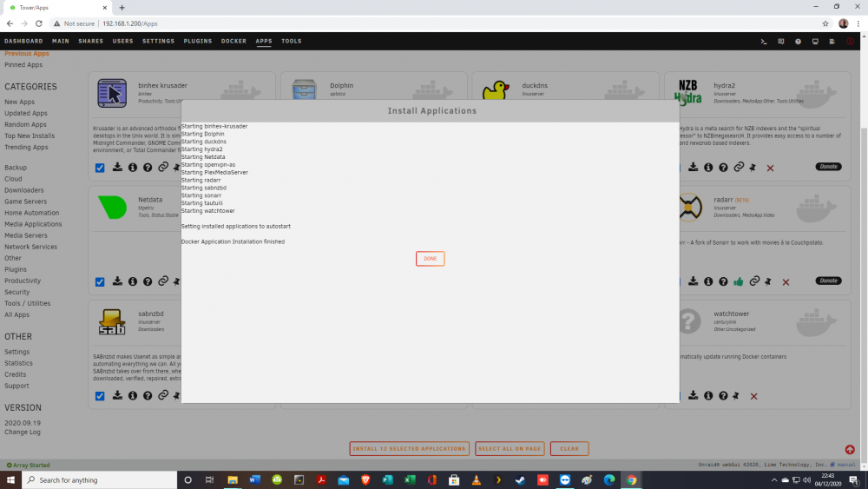The image size is (868, 489).
Task: Toggle the Netdata selection checkbox
Action: coord(100,282)
